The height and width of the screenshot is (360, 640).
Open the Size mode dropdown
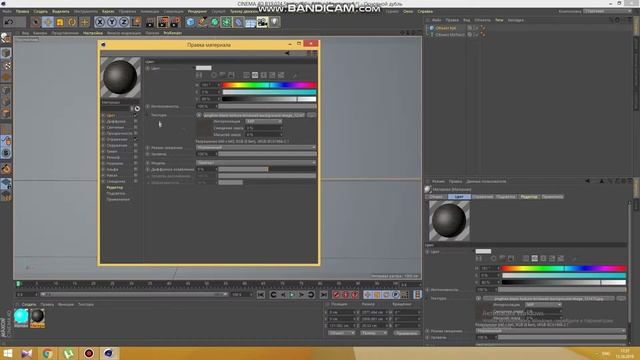[x=374, y=333]
